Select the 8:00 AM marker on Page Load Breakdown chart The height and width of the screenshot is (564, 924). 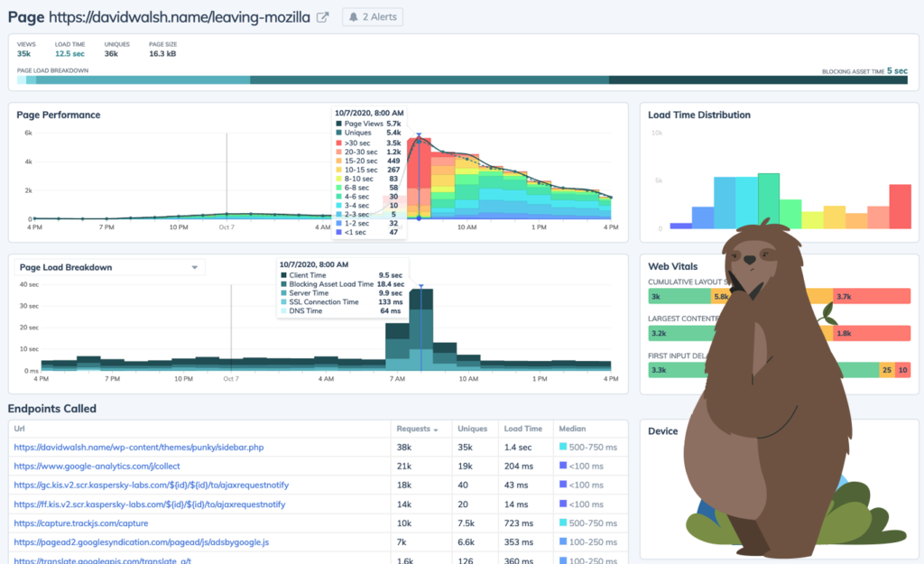pos(420,286)
